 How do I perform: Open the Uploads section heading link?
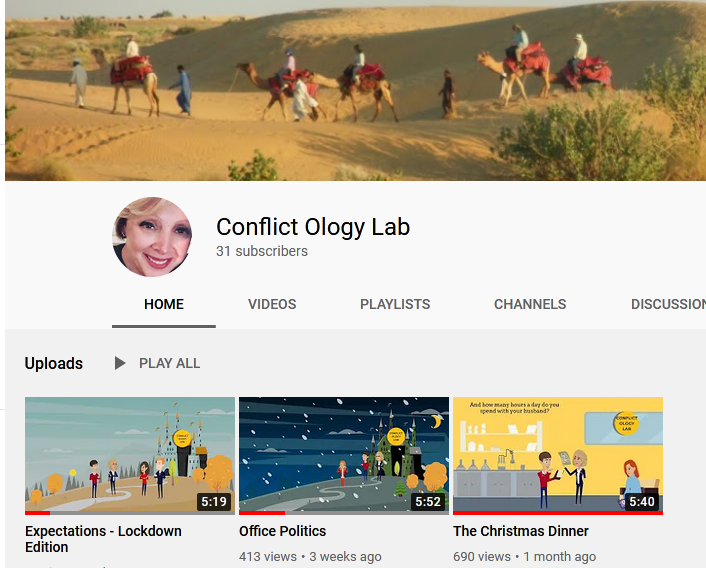54,363
